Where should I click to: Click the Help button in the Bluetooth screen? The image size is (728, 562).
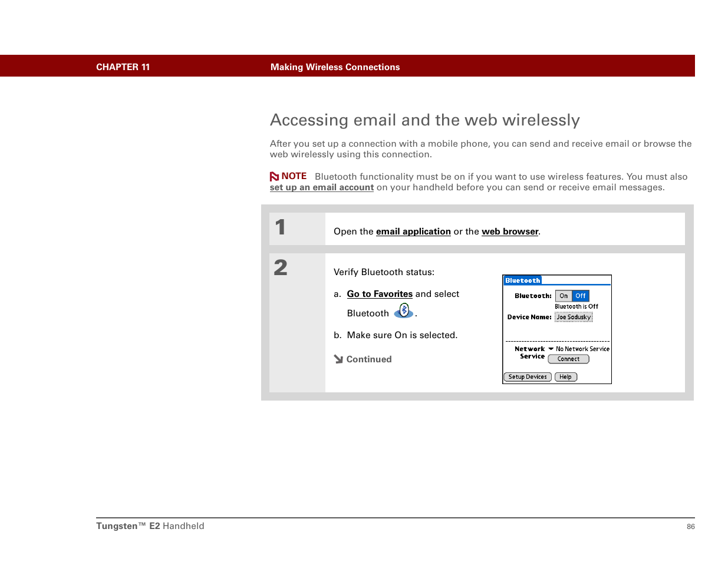tap(565, 376)
